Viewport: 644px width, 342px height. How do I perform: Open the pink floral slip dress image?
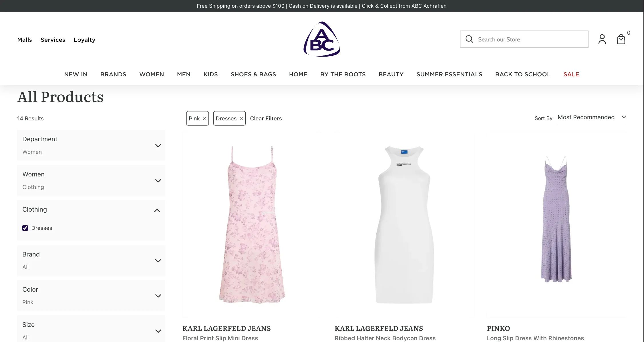click(252, 225)
